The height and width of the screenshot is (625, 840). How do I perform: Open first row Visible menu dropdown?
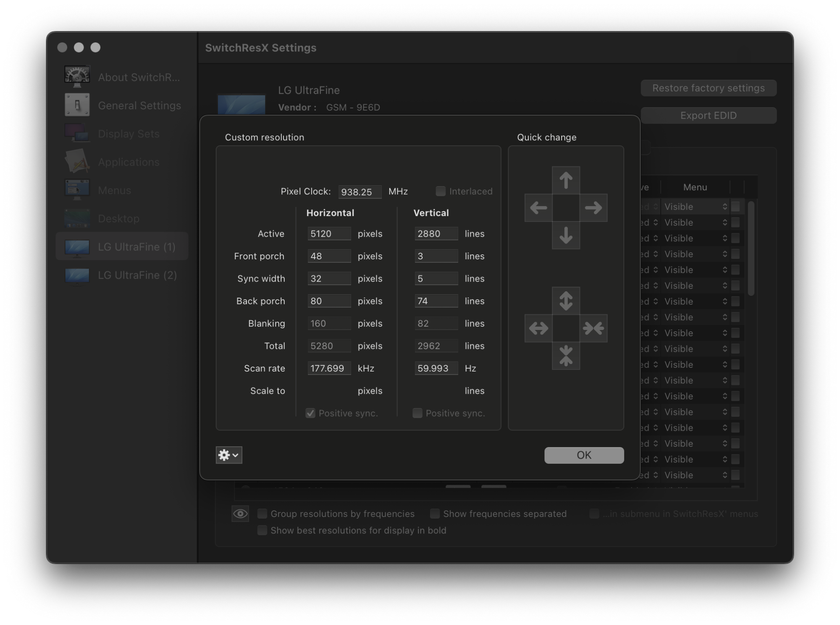pyautogui.click(x=696, y=206)
